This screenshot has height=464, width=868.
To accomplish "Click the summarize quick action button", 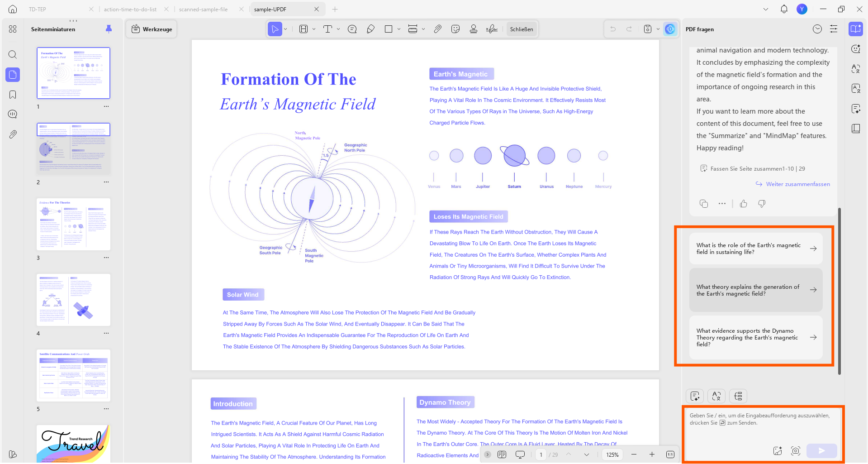I will tap(695, 396).
